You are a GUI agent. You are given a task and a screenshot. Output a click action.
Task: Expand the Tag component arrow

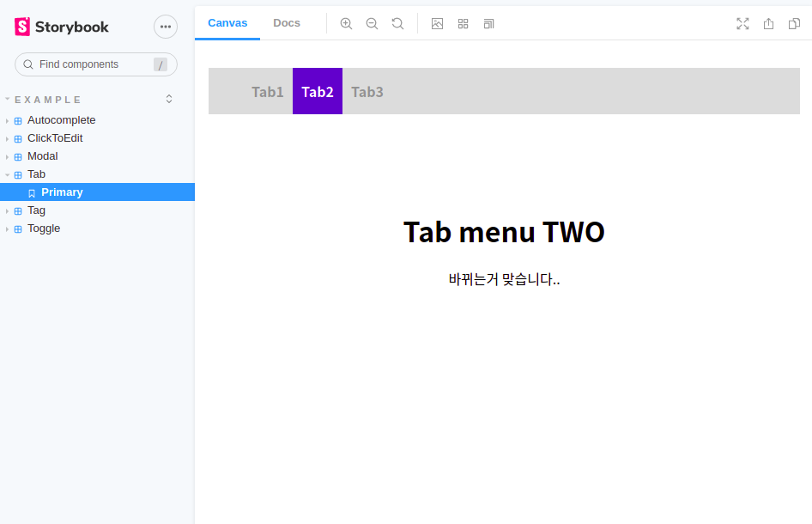click(7, 211)
